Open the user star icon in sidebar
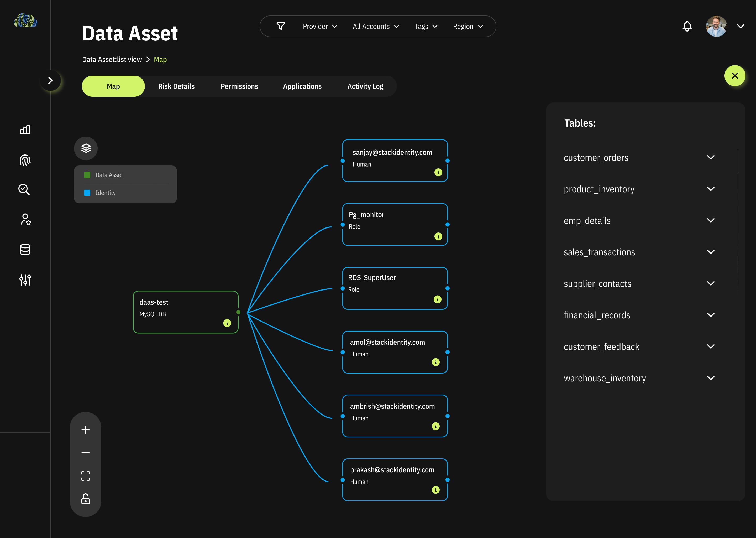The height and width of the screenshot is (538, 756). (x=25, y=219)
